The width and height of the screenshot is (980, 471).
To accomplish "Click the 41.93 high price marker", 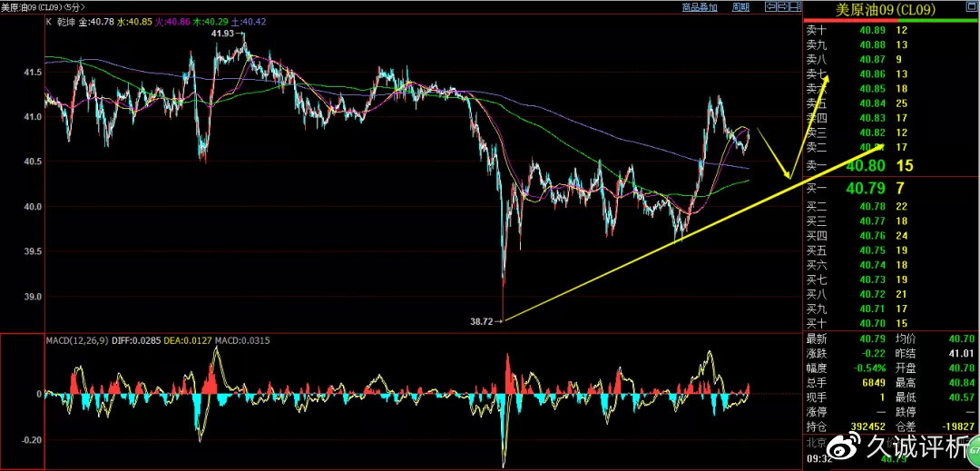I will (222, 34).
